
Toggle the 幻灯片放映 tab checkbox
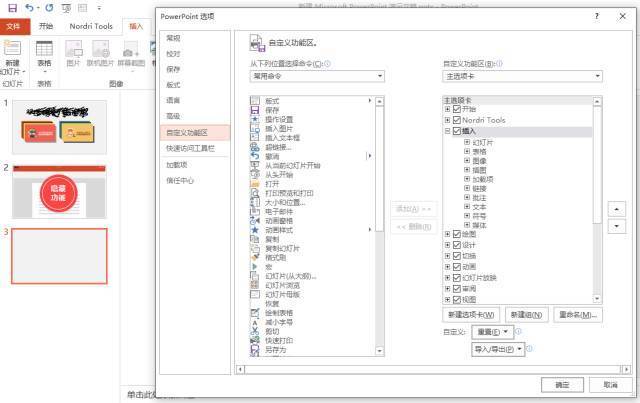[x=457, y=278]
